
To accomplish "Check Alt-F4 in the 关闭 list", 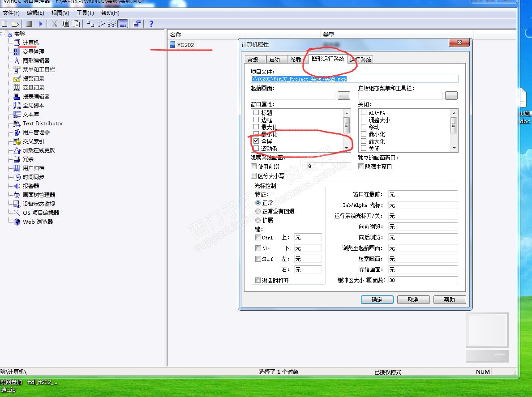I will tap(364, 112).
